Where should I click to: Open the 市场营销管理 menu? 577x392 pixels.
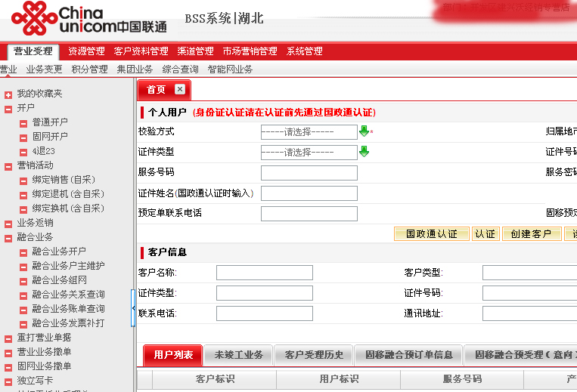[250, 51]
